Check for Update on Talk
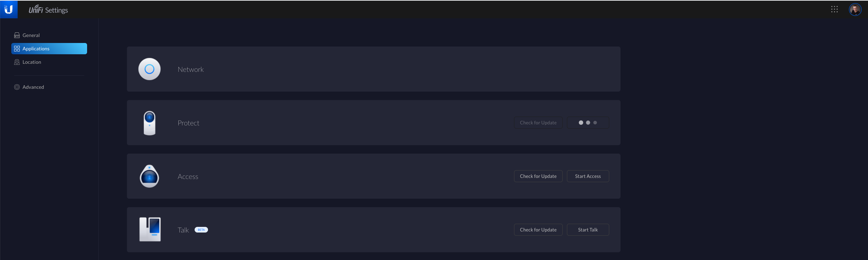Viewport: 868px width, 260px height. [x=538, y=230]
